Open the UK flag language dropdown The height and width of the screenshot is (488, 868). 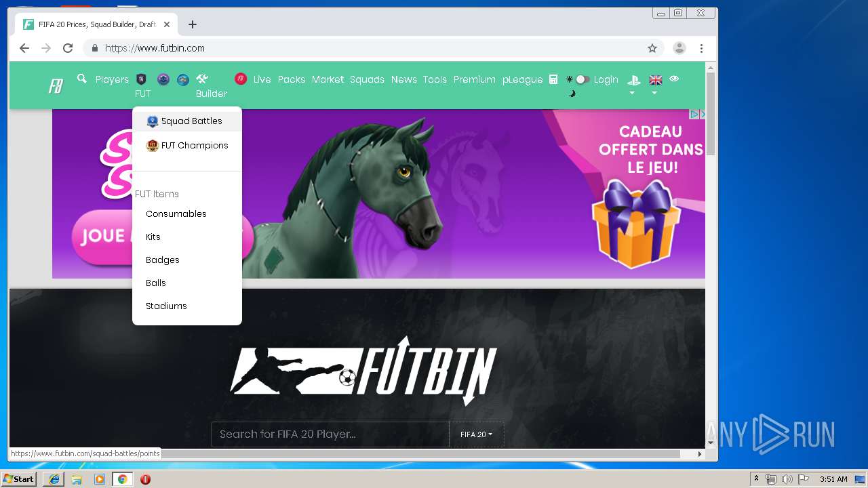tap(655, 83)
